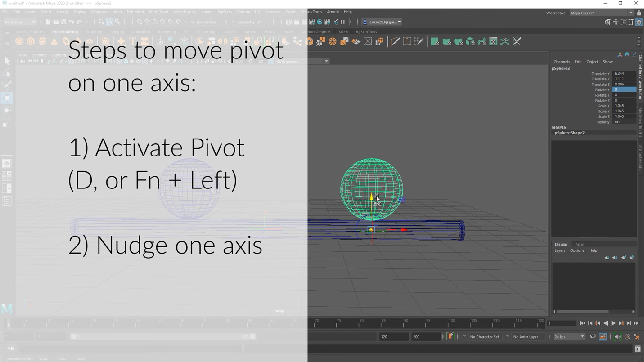
Task: Click the Cylindrical Mapping shelf icon
Action: pyautogui.click(x=446, y=41)
